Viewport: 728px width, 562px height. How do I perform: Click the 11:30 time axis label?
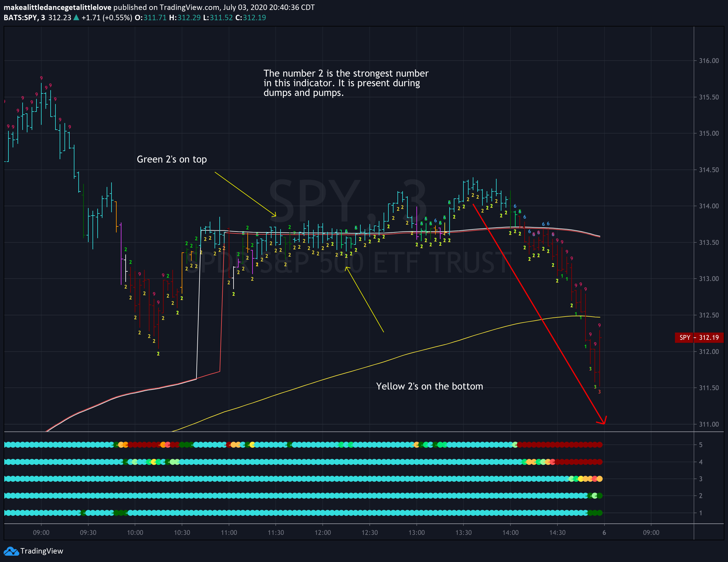pos(276,533)
